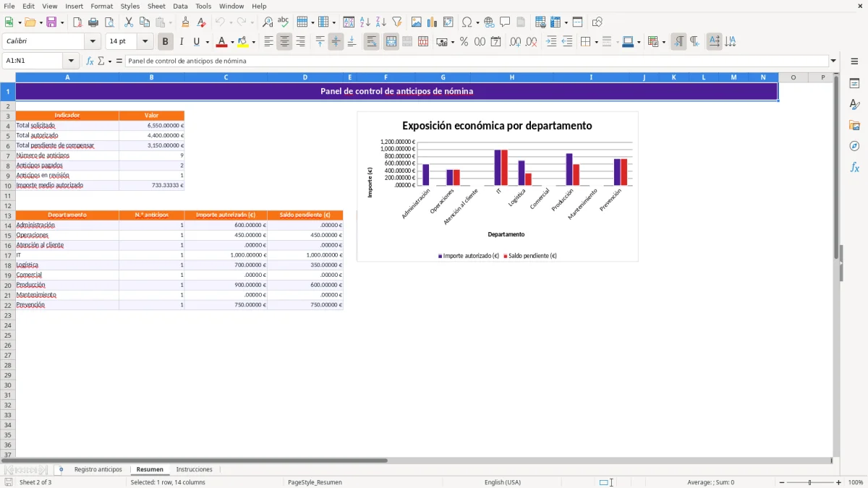Click the English (USA) language status
This screenshot has width=868, height=488.
coord(503,482)
